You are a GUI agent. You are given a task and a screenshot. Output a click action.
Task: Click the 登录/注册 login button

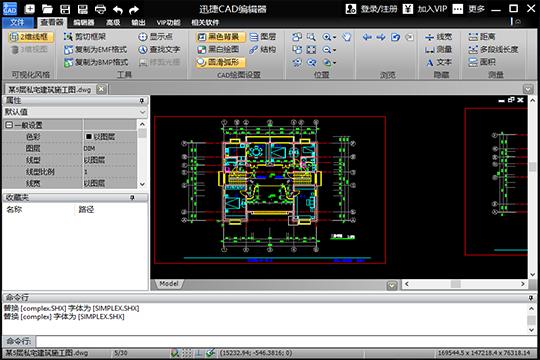pos(371,9)
